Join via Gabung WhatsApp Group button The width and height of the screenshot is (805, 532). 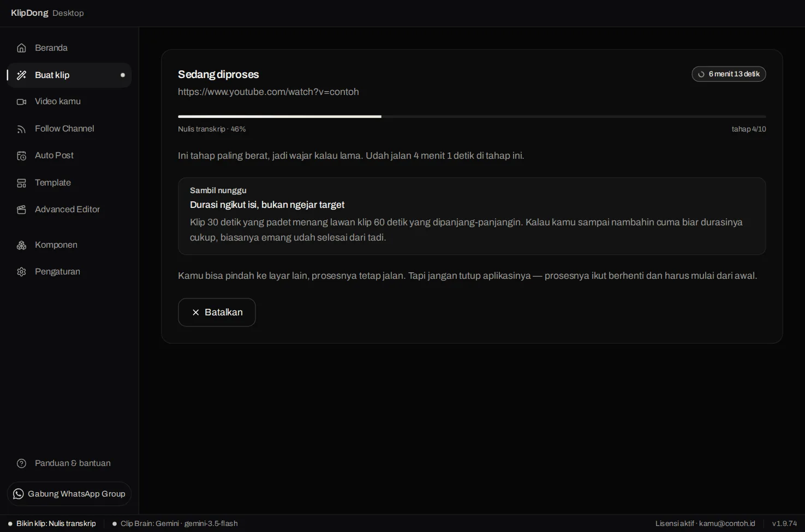pyautogui.click(x=69, y=494)
